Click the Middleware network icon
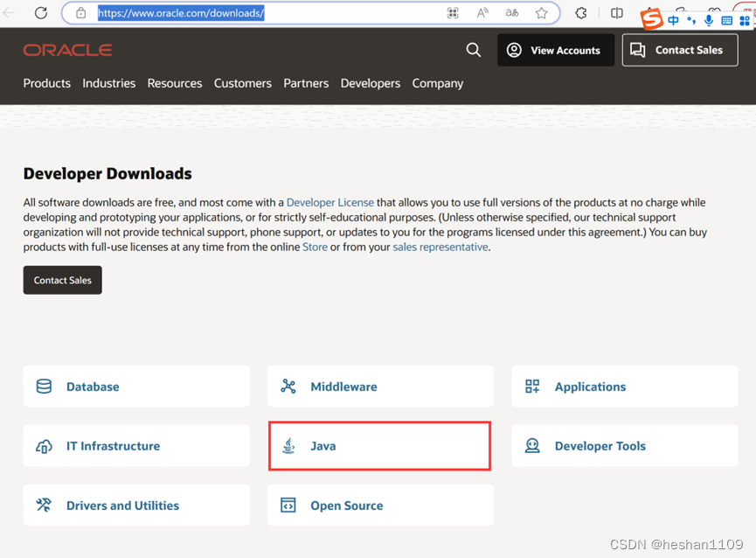Image resolution: width=756 pixels, height=558 pixels. (288, 387)
